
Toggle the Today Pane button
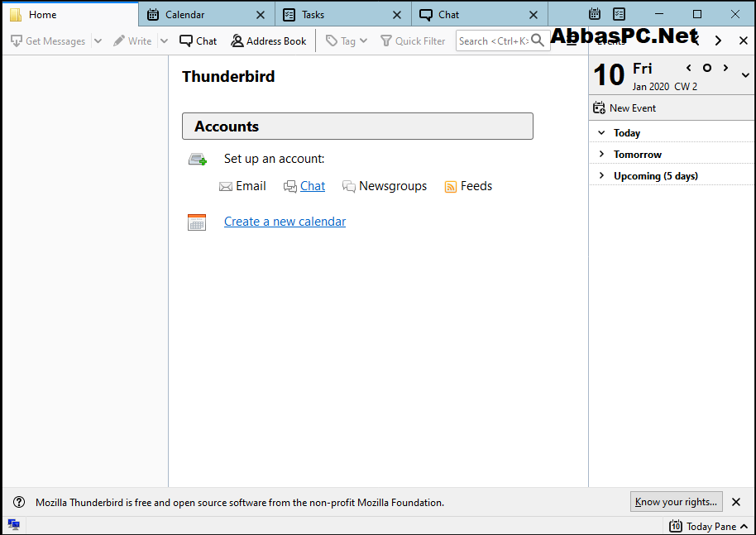709,526
